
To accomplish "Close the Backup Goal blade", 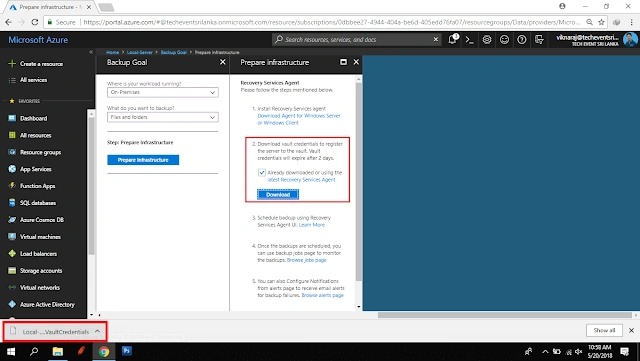I will 222,62.
